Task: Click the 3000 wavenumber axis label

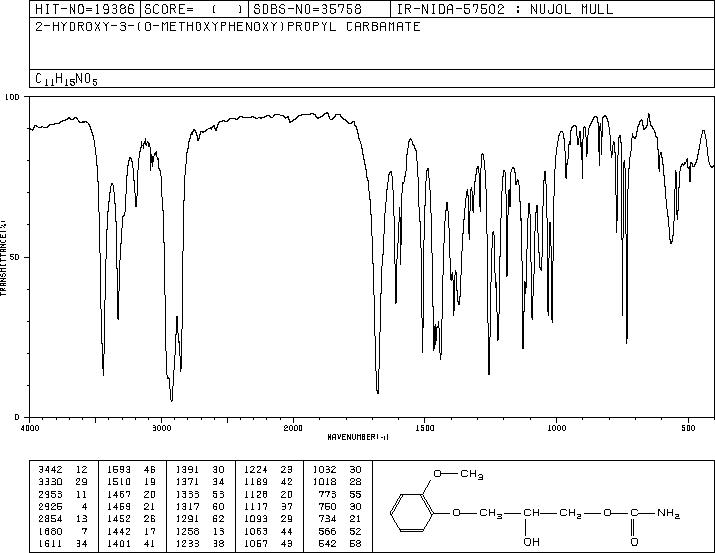Action: coord(161,428)
